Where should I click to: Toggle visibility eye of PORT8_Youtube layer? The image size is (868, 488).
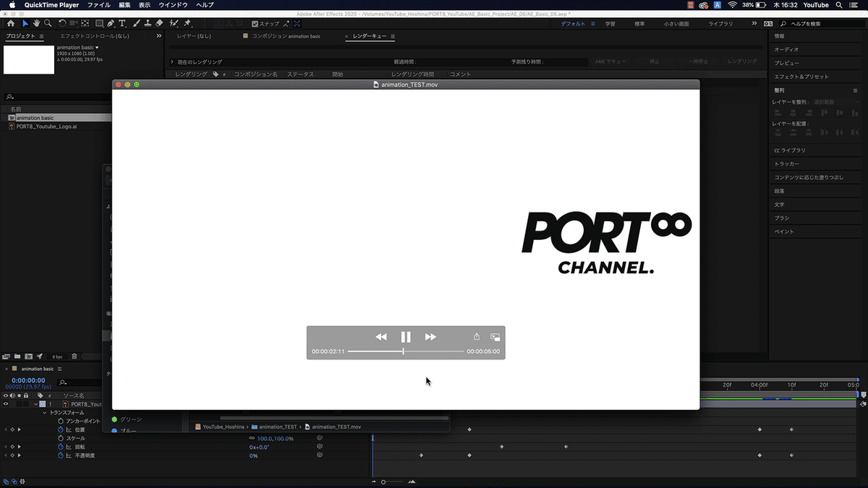6,404
